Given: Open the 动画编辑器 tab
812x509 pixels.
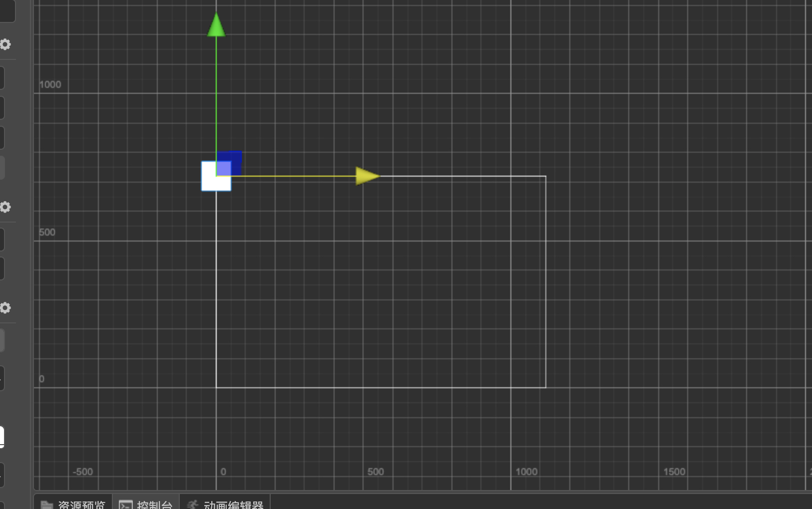Looking at the screenshot, I should [x=225, y=503].
